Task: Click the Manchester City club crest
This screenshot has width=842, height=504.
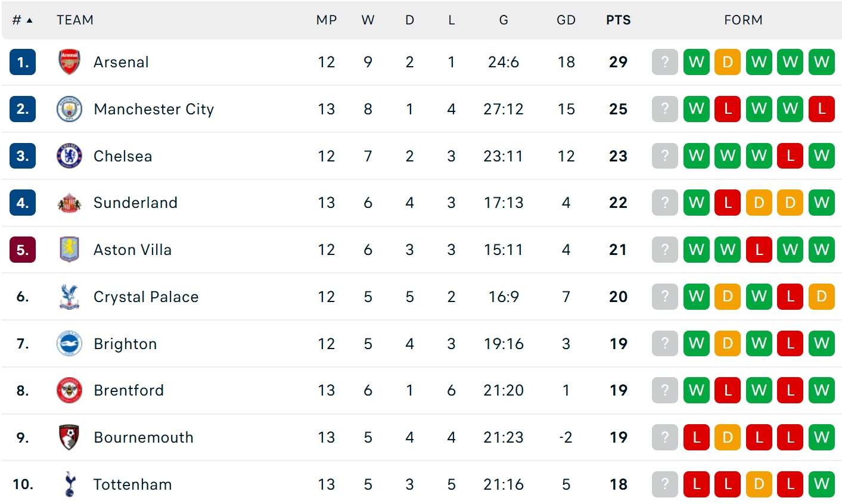Action: click(69, 109)
